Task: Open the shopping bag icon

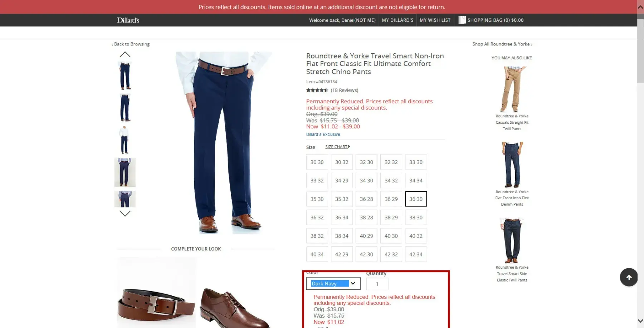Action: (x=462, y=20)
